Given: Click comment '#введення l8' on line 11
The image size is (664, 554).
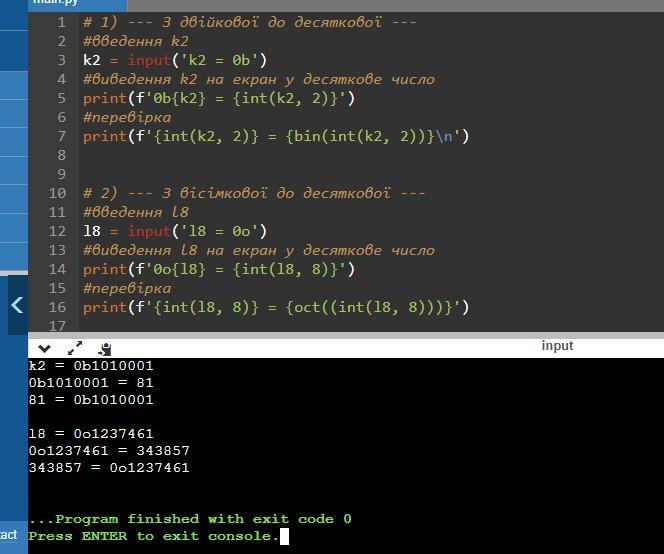Looking at the screenshot, I should (136, 212).
